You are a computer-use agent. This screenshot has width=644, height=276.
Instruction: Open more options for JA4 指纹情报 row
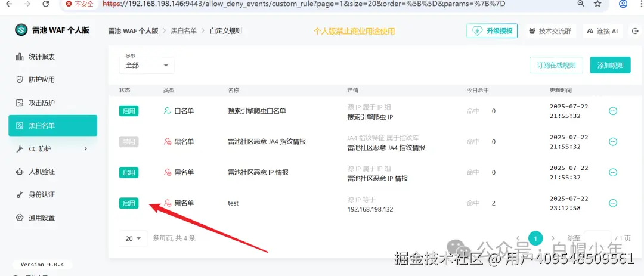coord(613,142)
